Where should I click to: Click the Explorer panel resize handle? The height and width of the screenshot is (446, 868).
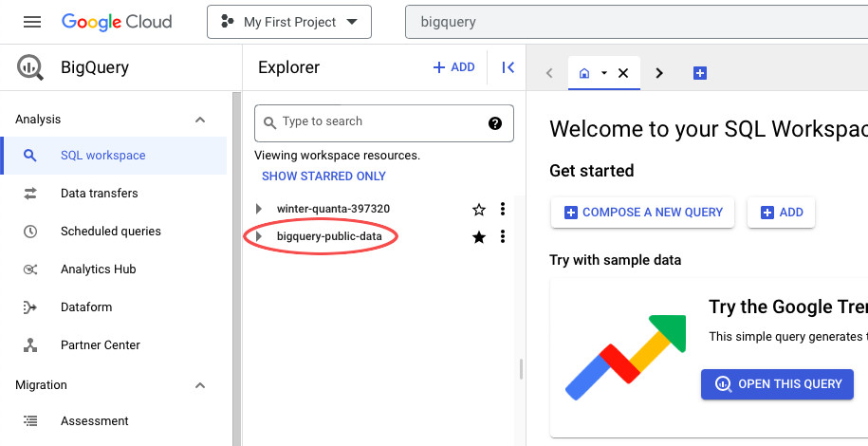tap(521, 369)
